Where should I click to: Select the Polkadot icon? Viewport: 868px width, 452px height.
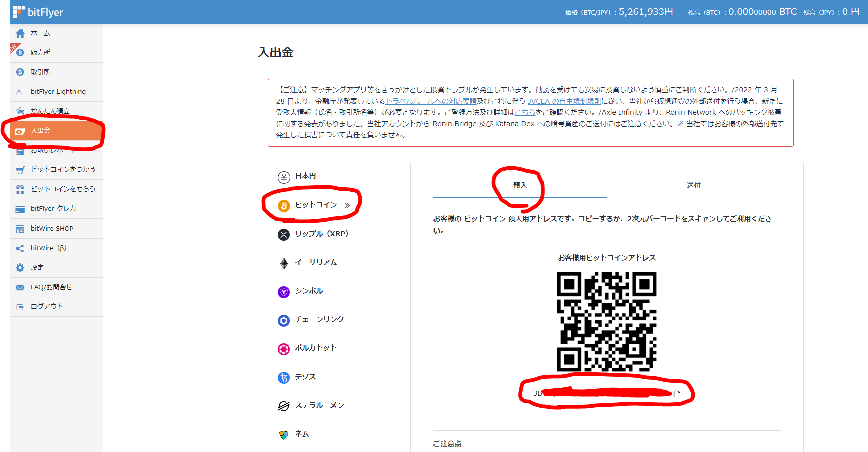[x=284, y=349]
